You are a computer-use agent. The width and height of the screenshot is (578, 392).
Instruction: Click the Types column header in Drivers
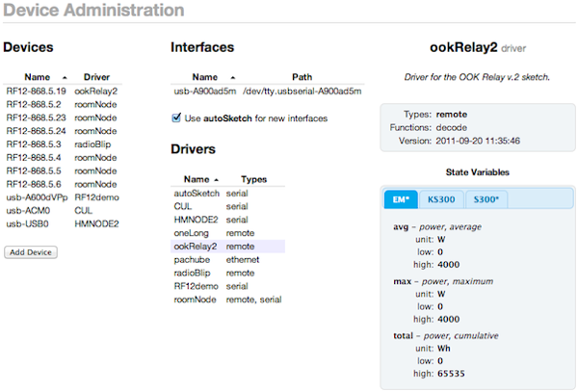point(253,179)
